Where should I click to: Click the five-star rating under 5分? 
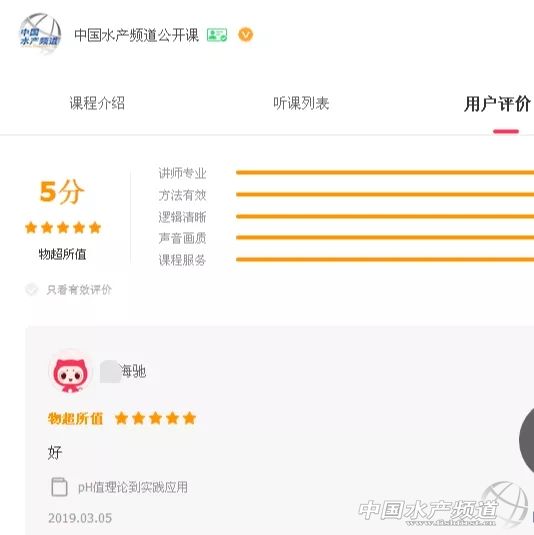(x=63, y=227)
